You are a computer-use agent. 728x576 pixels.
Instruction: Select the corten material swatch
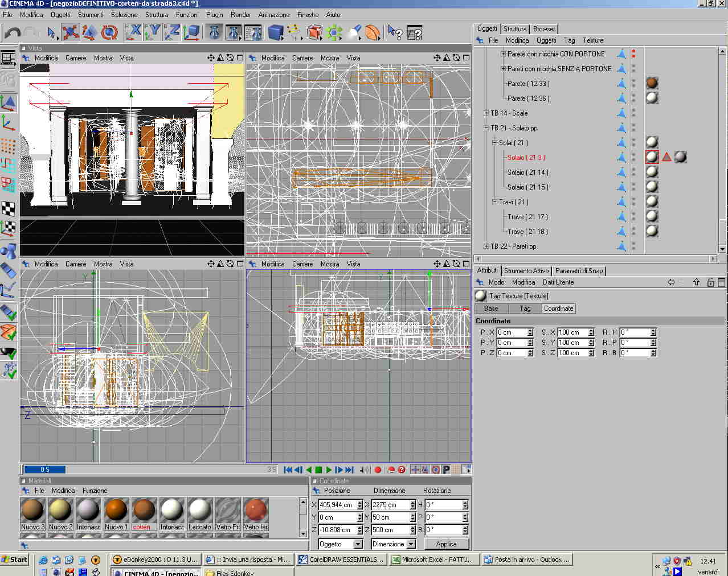tap(144, 510)
